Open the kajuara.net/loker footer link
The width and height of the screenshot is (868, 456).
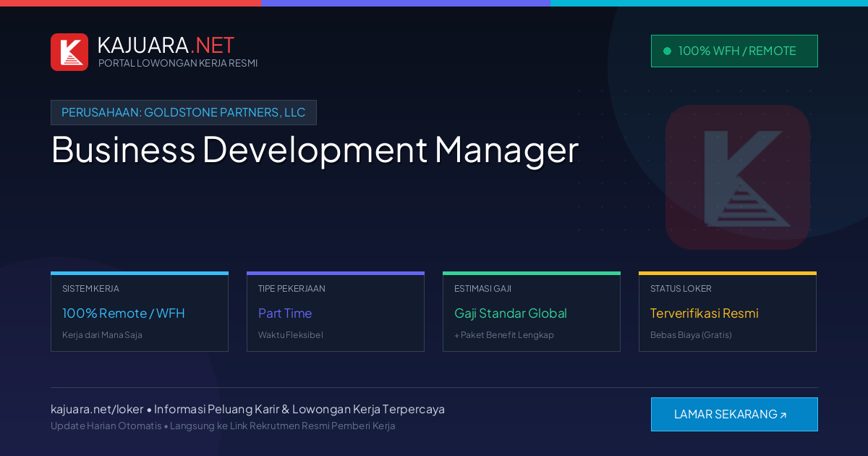(x=97, y=409)
